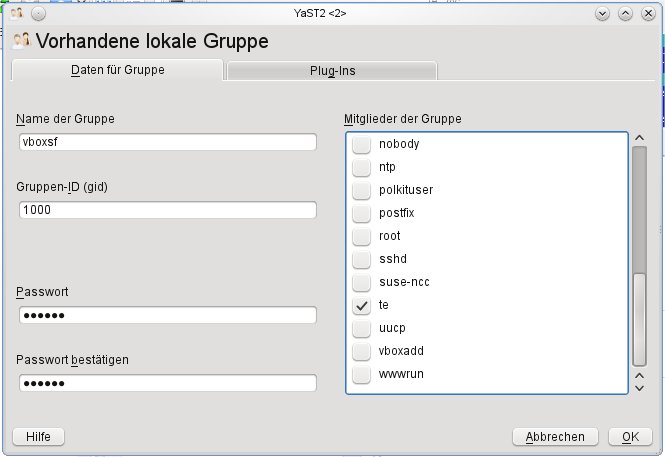Click the member list scrollbar thumb
665x457 pixels.
[x=640, y=319]
